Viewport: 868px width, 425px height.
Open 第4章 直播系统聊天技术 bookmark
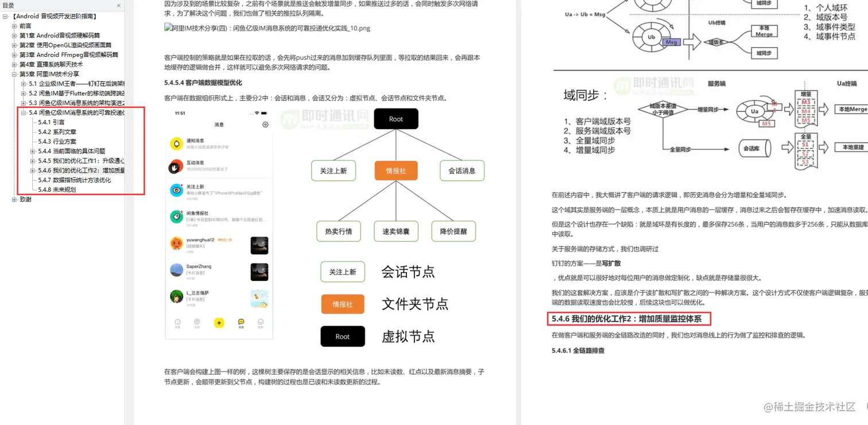tap(51, 64)
